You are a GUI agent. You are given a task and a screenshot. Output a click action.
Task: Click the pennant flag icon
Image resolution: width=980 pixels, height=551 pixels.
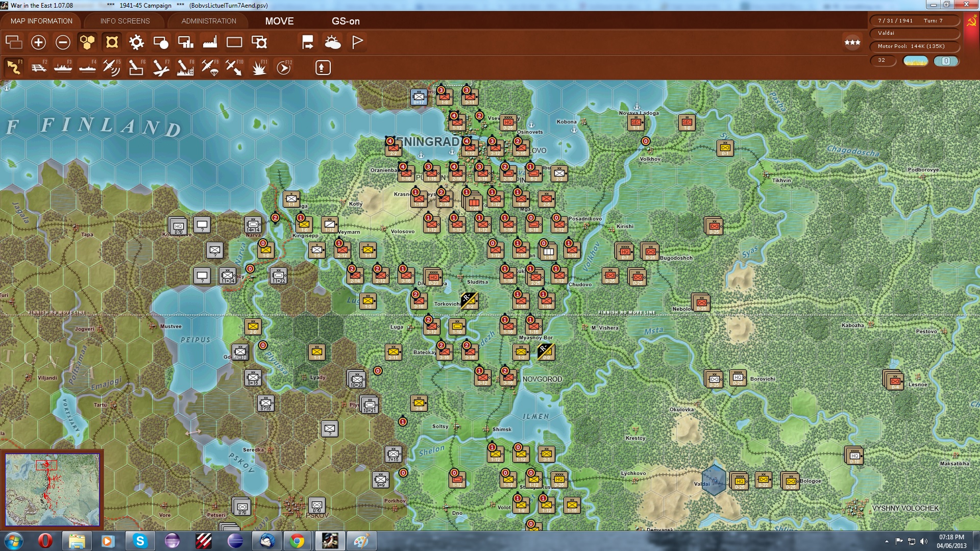(357, 42)
